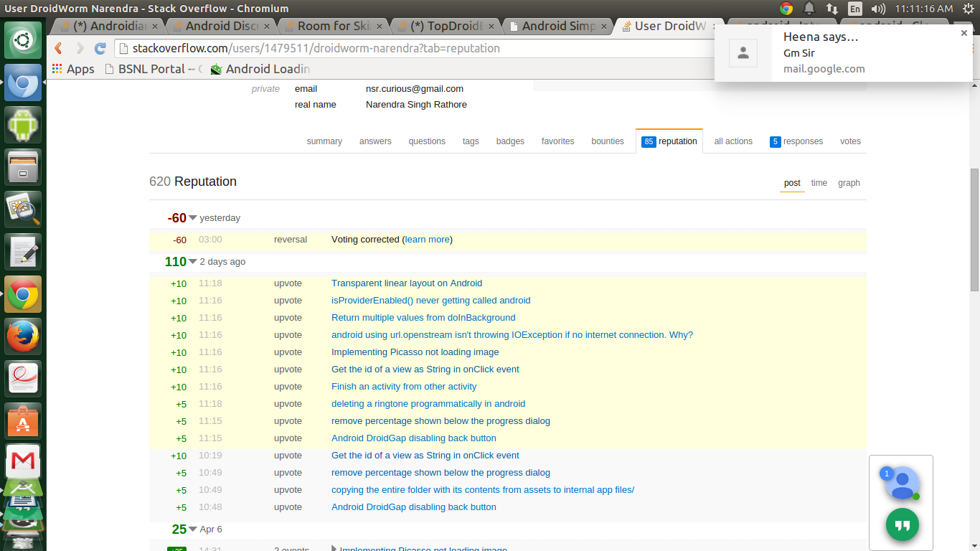
Task: Reload the current page
Action: [100, 49]
